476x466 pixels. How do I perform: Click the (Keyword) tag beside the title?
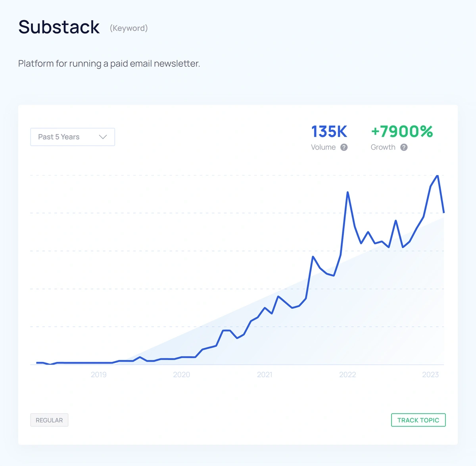(129, 28)
